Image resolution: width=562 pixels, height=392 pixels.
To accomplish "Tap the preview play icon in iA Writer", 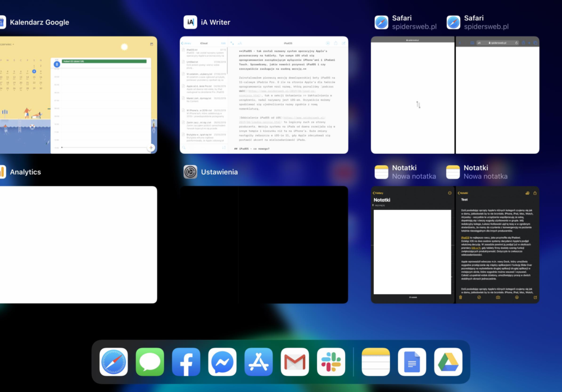I will [328, 43].
